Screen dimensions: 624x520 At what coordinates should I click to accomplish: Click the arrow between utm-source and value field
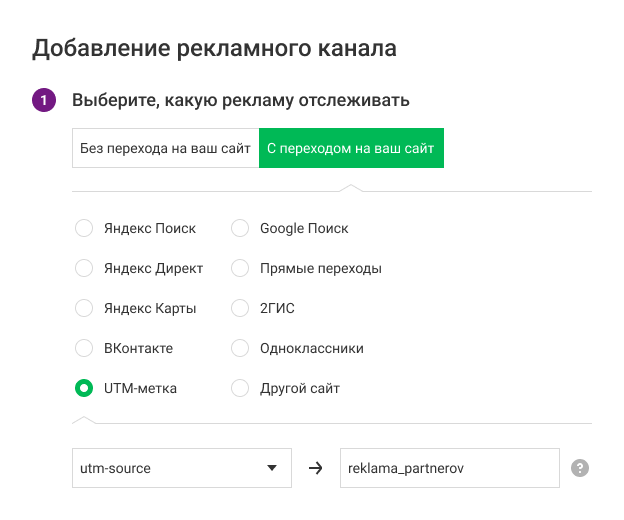[315, 468]
